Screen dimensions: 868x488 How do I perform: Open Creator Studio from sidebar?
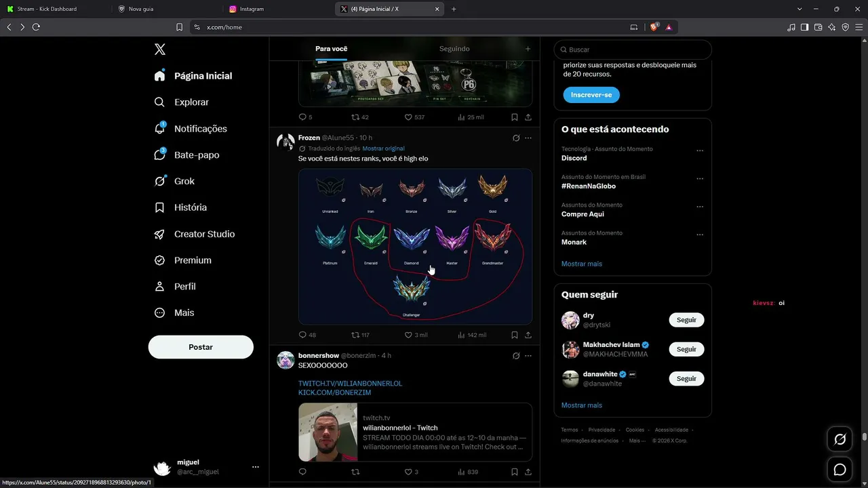point(195,235)
